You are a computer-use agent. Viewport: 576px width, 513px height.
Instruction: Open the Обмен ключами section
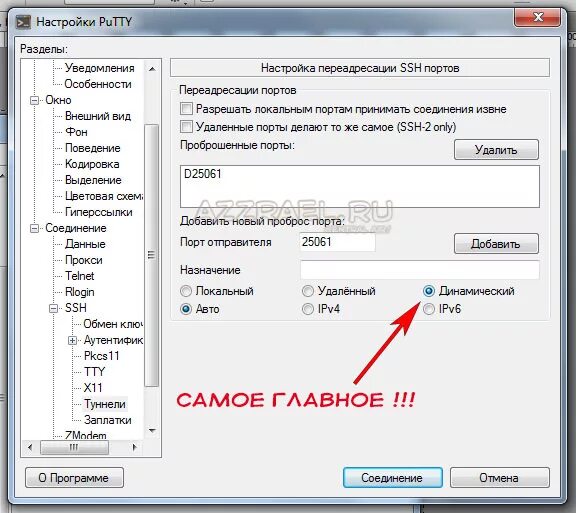click(x=113, y=324)
